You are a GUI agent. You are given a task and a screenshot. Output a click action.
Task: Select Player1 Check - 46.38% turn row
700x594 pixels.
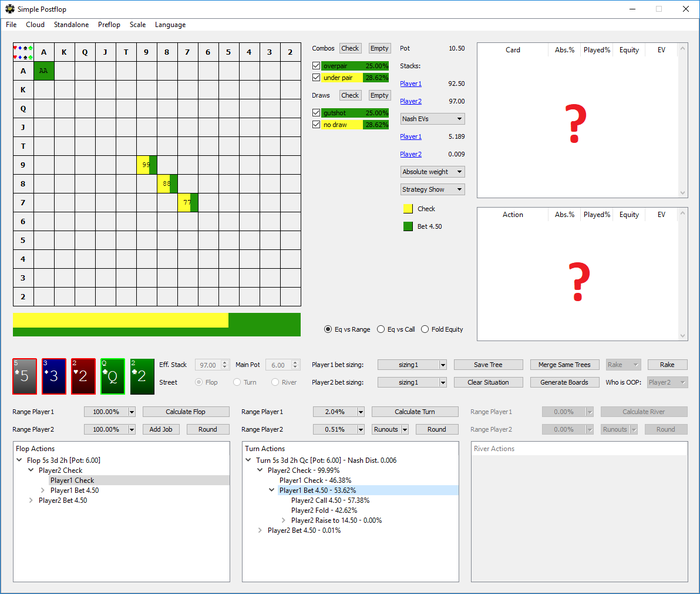[x=315, y=480]
